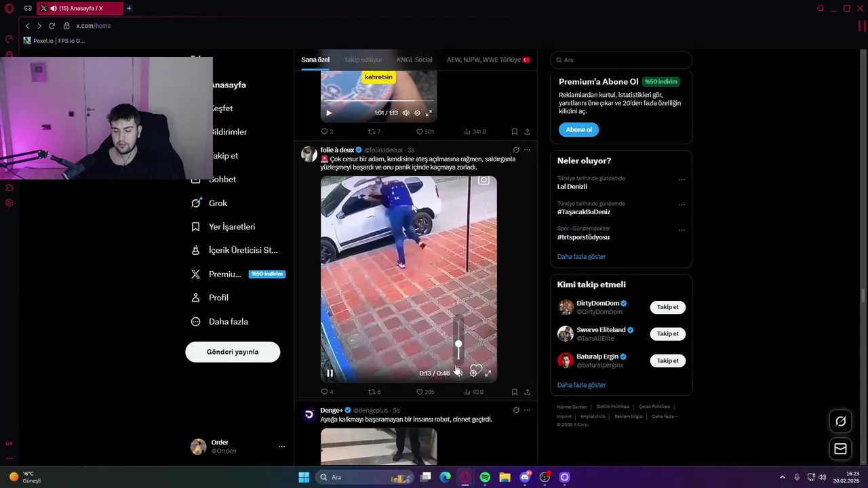
Task: Show more trends via Daha fazla göster
Action: pyautogui.click(x=581, y=257)
